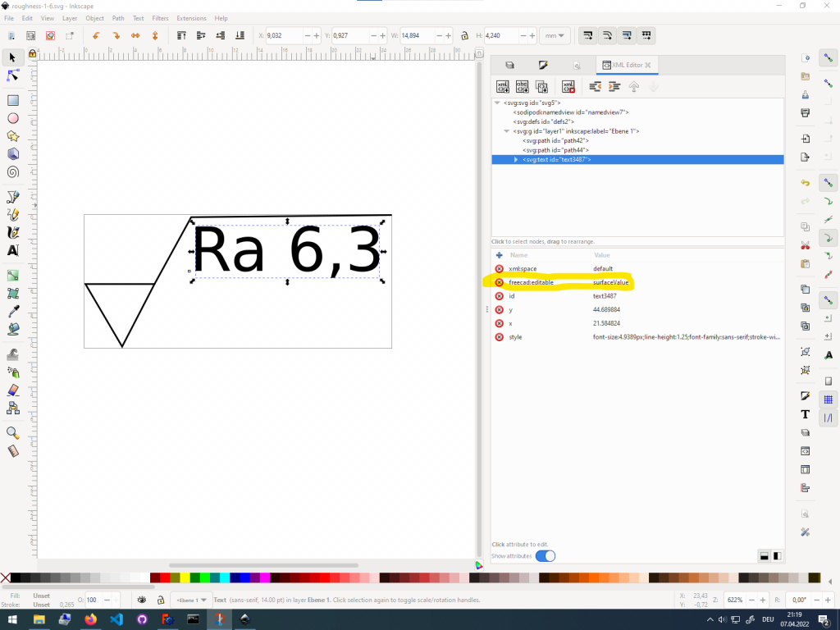Toggle enable snapping at top of snap bar
Image resolution: width=840 pixels, height=630 pixels.
pos(829,57)
